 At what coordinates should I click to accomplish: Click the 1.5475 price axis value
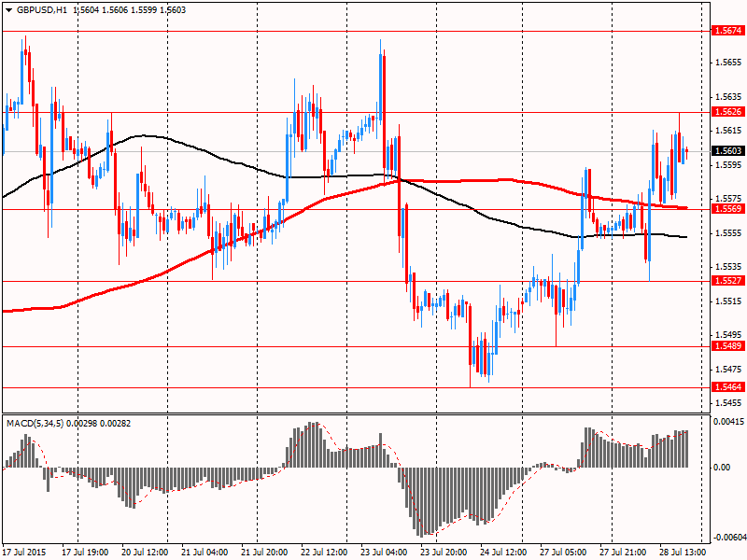click(x=729, y=369)
